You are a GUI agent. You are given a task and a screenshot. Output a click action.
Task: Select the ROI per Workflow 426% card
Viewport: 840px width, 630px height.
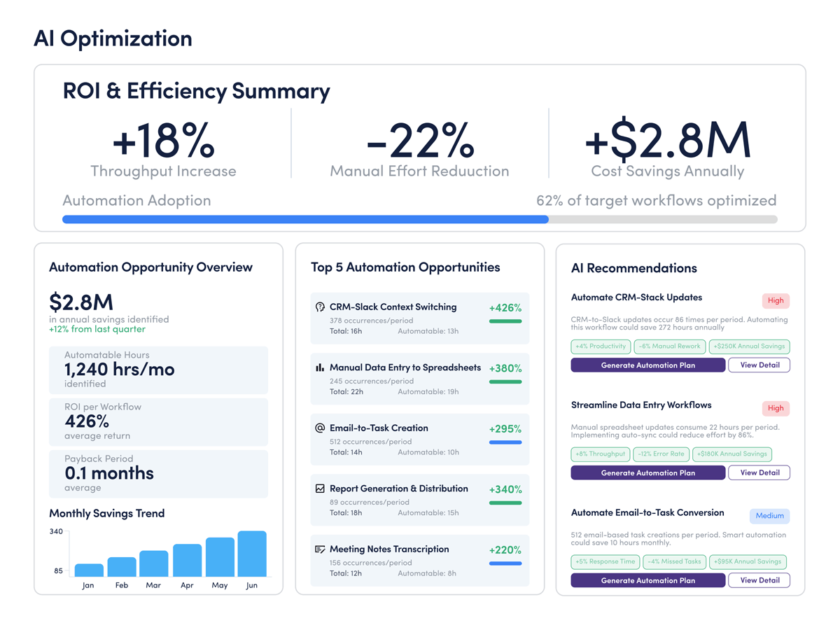coord(158,421)
